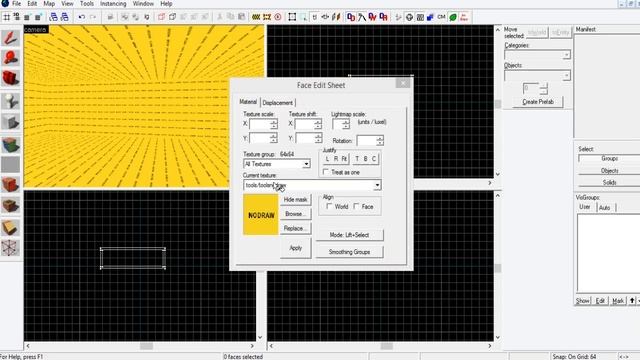
Task: Click the Select Groups button
Action: pos(609,158)
